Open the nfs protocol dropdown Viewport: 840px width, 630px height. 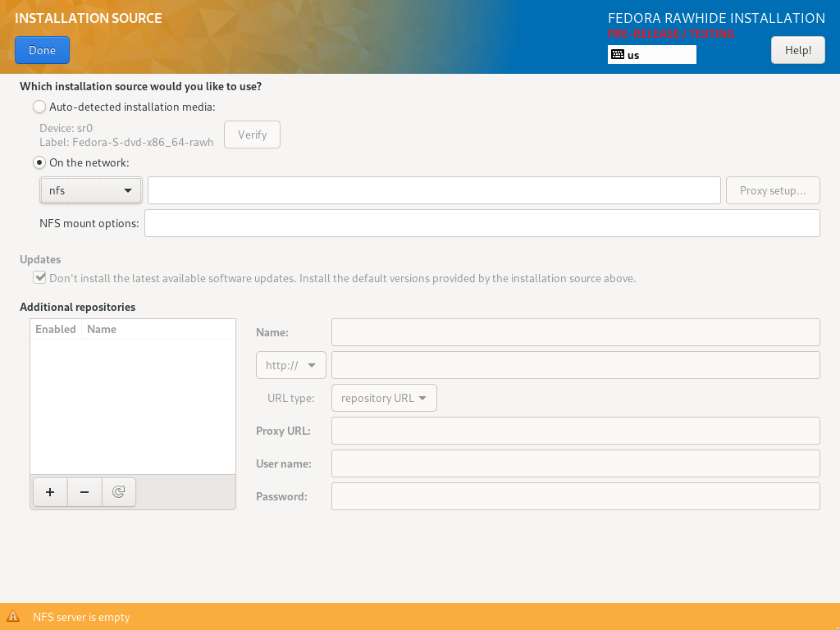coord(91,190)
